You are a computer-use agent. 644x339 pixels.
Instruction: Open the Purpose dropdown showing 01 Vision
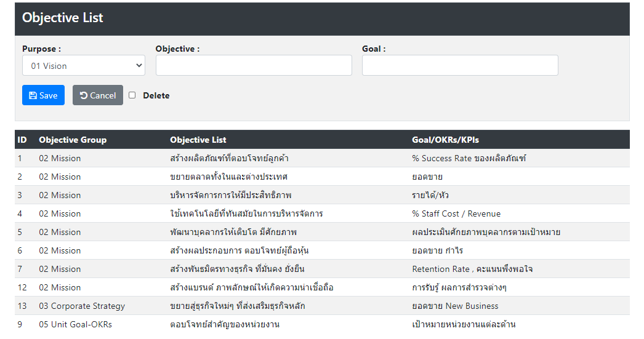coord(84,66)
